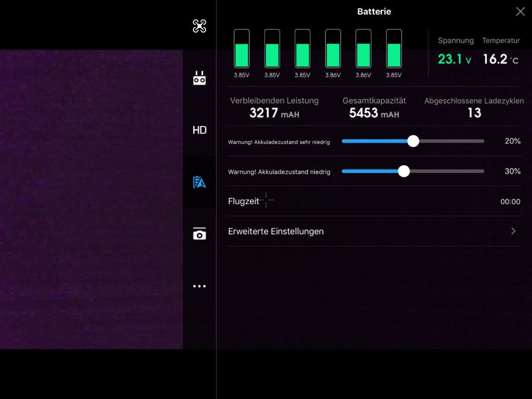Image resolution: width=532 pixels, height=399 pixels.
Task: Open the gimbal camera settings icon
Action: [x=199, y=234]
